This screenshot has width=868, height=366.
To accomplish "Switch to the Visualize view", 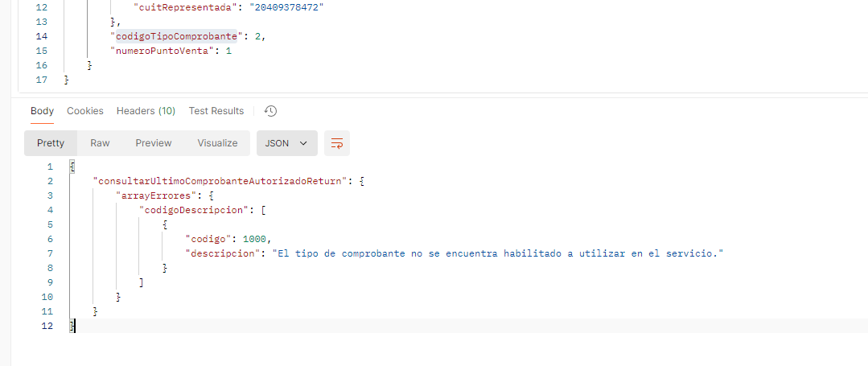I will click(217, 143).
